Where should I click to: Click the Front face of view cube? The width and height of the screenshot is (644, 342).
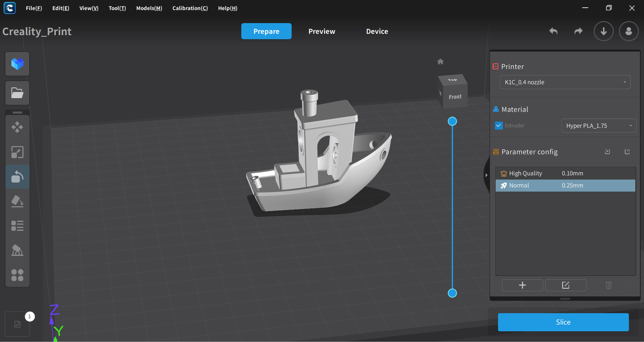(456, 97)
